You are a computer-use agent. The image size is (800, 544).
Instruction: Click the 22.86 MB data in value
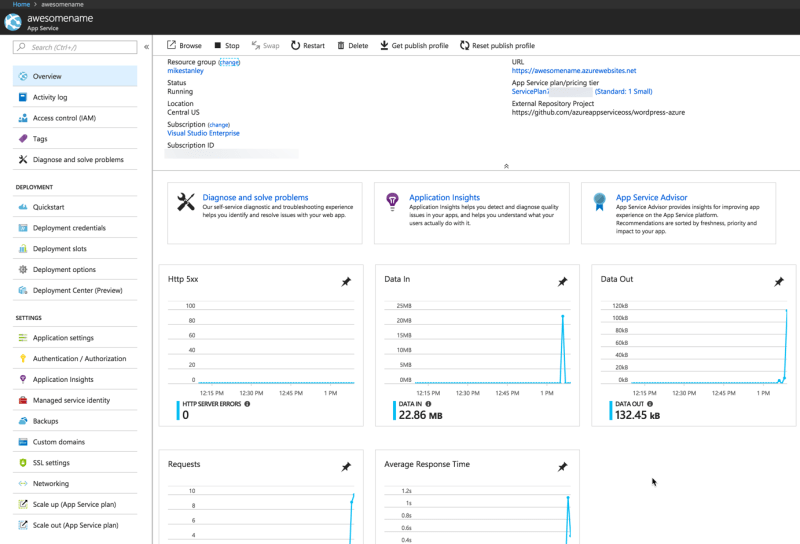point(420,415)
